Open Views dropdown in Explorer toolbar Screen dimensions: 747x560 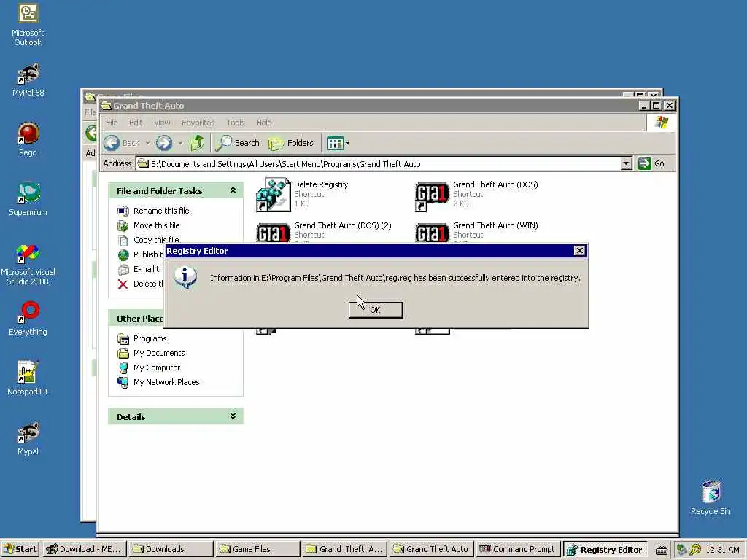(x=338, y=143)
